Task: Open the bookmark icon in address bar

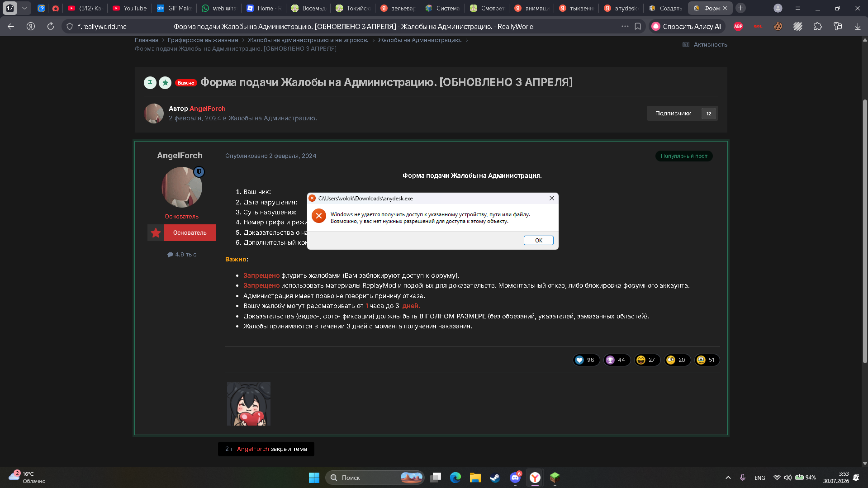Action: pyautogui.click(x=638, y=26)
